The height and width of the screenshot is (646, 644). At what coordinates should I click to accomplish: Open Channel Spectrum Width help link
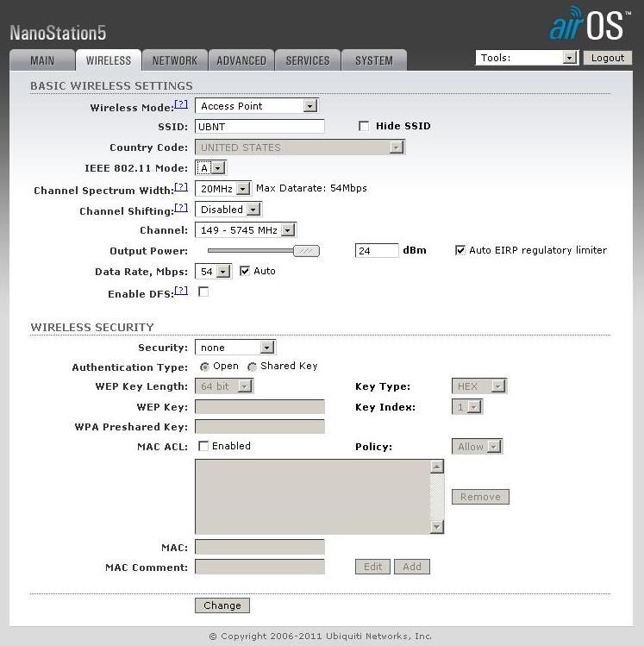coord(181,187)
